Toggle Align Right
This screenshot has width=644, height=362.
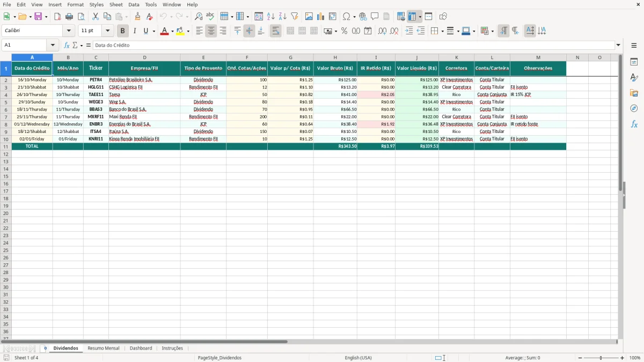point(223,31)
